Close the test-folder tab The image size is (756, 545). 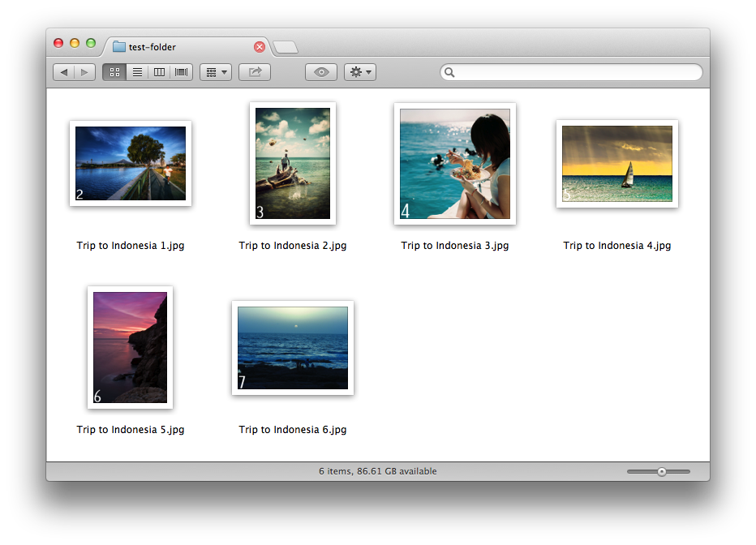(260, 47)
